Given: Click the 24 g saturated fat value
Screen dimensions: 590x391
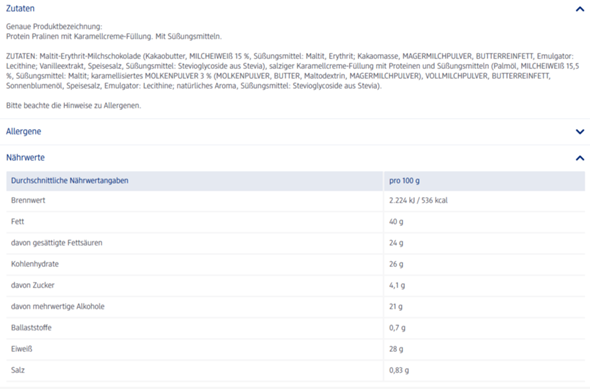Looking at the screenshot, I should tap(396, 243).
